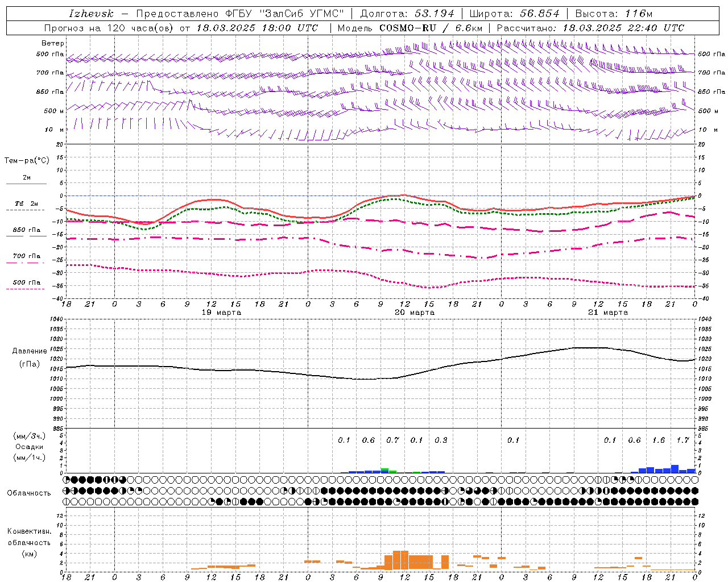Click the 'Рассчитано: 18.03.2025 22:40 UTC' timestamp

(590, 28)
